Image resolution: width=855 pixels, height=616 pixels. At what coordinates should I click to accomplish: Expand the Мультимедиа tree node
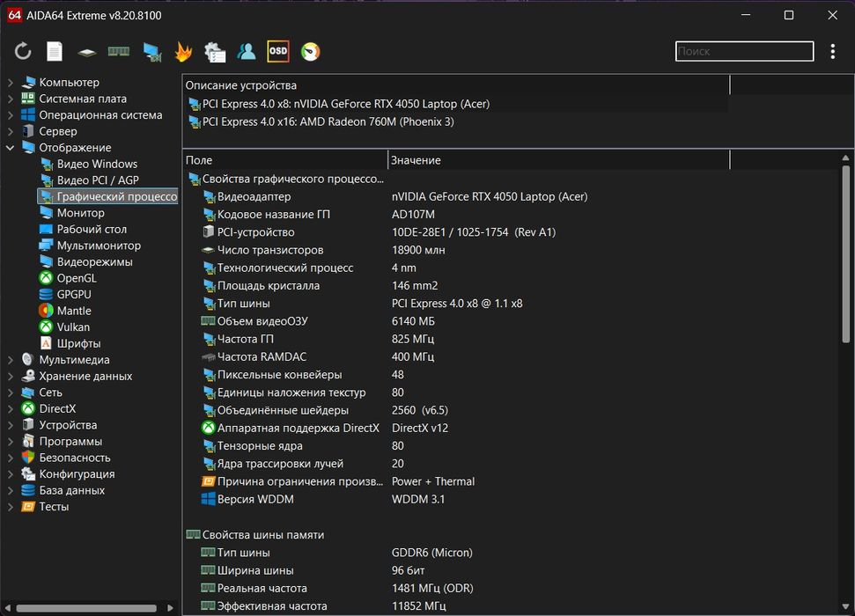(x=11, y=360)
